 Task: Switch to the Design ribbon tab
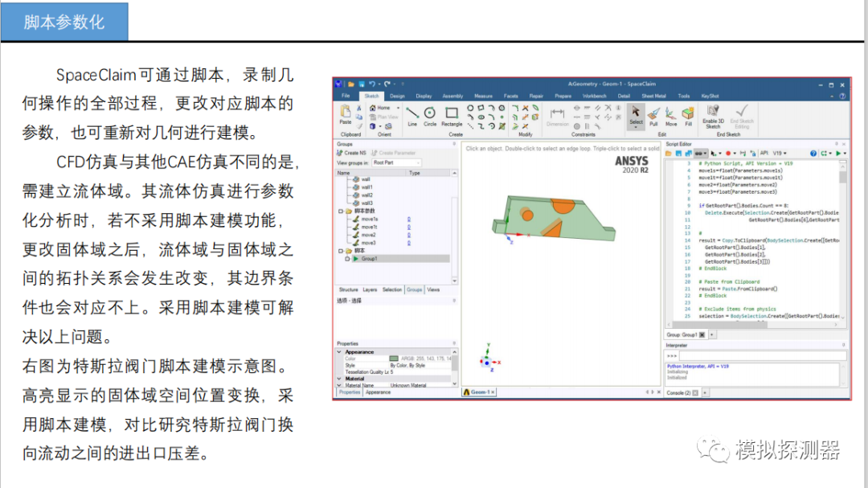(397, 96)
